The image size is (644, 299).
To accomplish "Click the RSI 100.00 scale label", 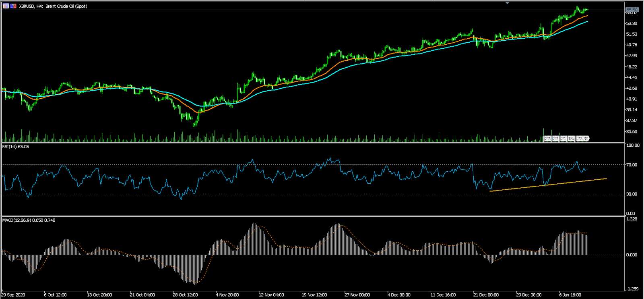I will pos(633,145).
